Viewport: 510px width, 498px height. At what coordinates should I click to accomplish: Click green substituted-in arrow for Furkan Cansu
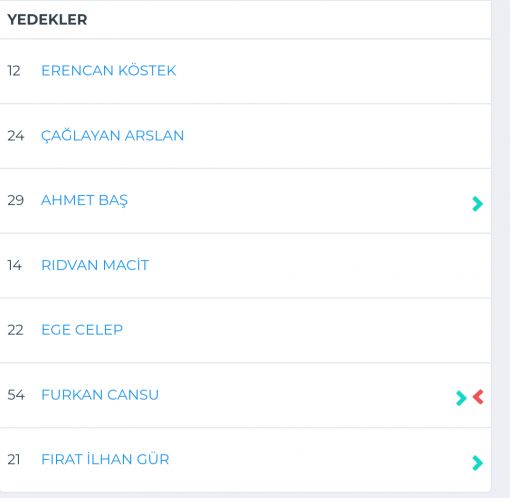[x=461, y=398]
